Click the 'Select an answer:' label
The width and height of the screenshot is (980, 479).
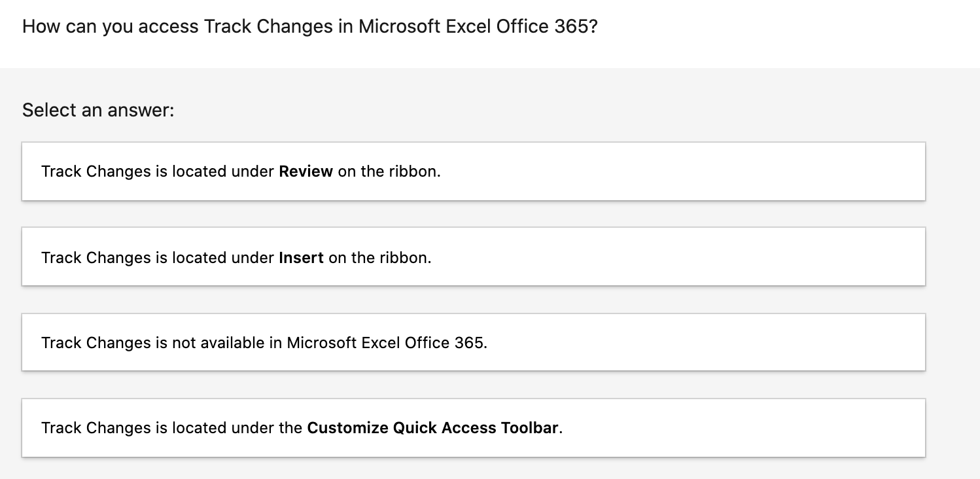click(98, 110)
